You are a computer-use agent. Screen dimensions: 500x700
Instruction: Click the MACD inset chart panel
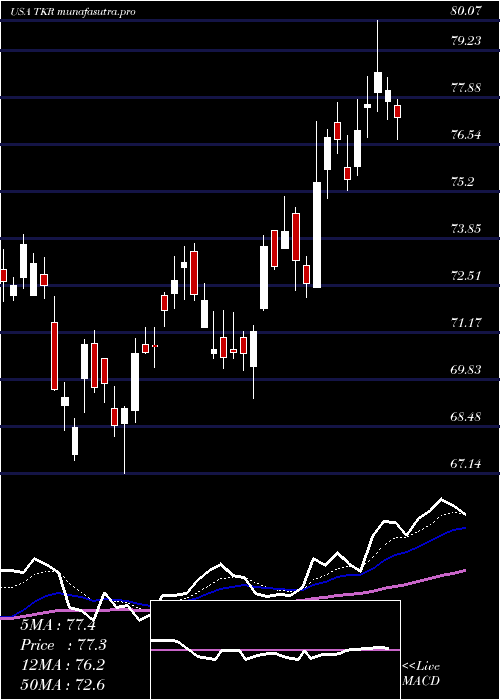(275, 650)
